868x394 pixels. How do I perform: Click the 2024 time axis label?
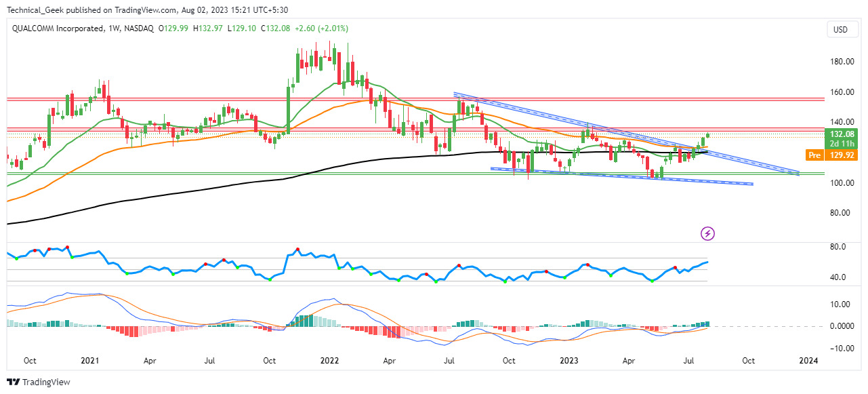[808, 361]
